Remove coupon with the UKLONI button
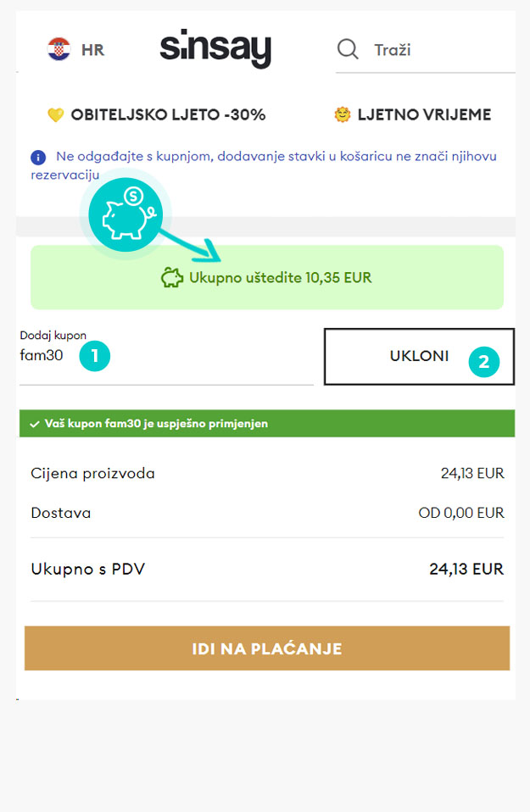 pyautogui.click(x=419, y=356)
